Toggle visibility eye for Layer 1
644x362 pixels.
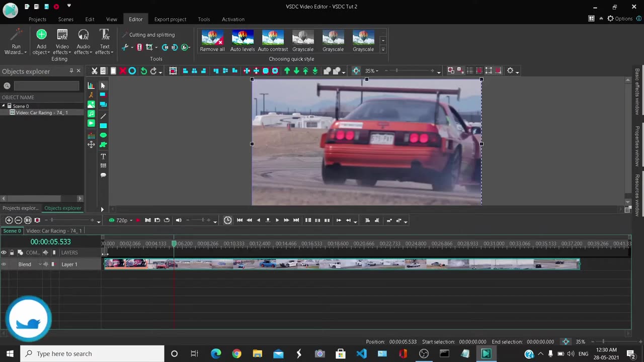click(4, 264)
